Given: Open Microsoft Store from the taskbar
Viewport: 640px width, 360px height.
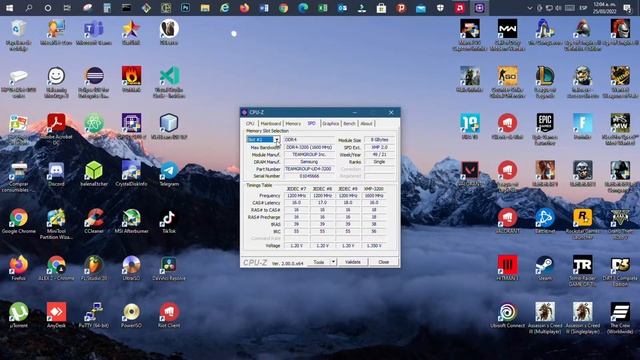Looking at the screenshot, I should [x=381, y=8].
